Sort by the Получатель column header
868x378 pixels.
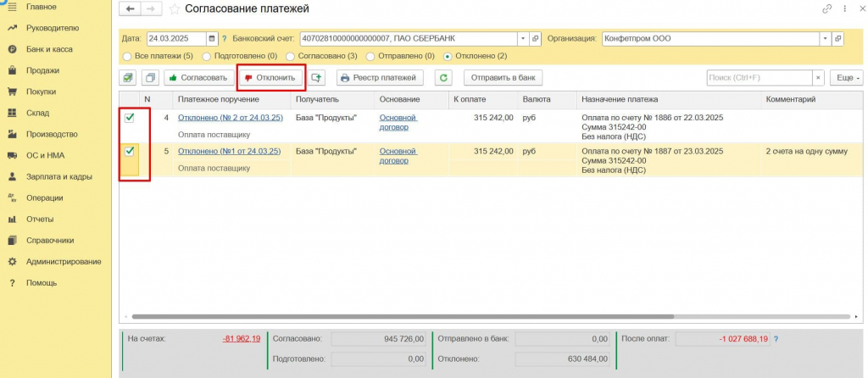(332, 99)
